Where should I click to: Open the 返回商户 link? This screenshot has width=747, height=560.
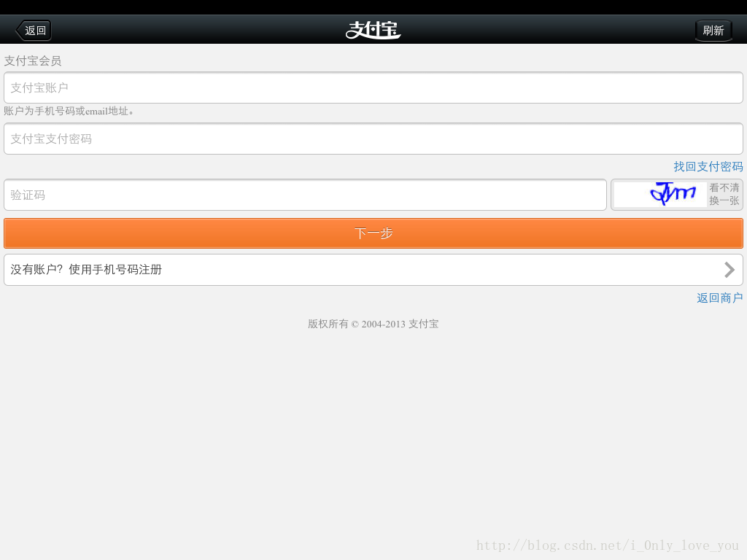click(x=719, y=298)
